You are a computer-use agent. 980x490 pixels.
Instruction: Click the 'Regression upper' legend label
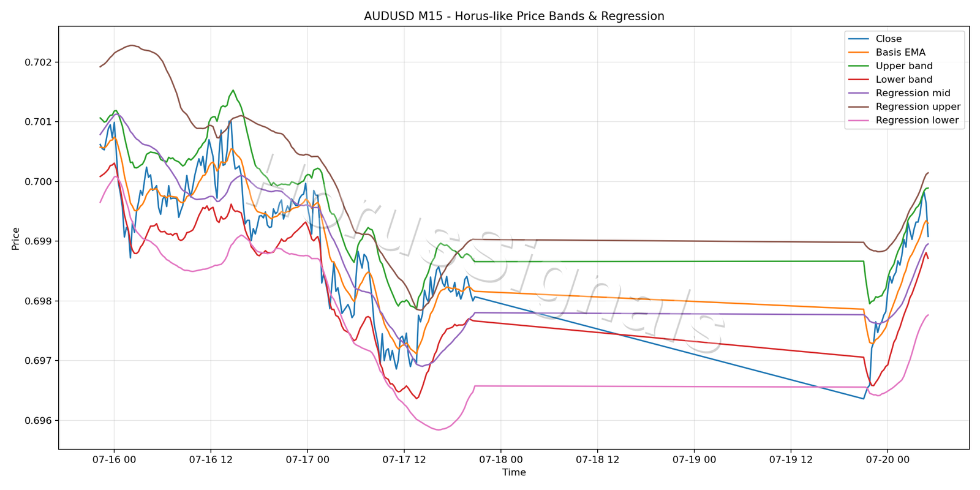[918, 107]
